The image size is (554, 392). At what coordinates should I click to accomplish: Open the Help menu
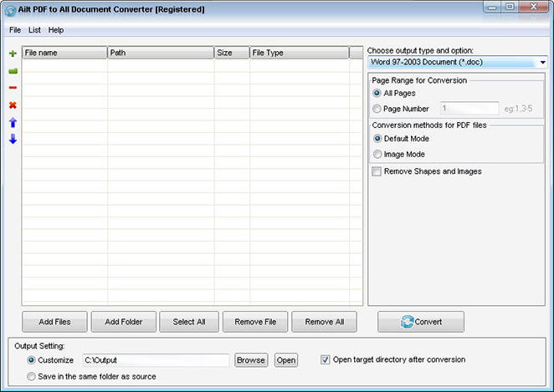pos(56,30)
